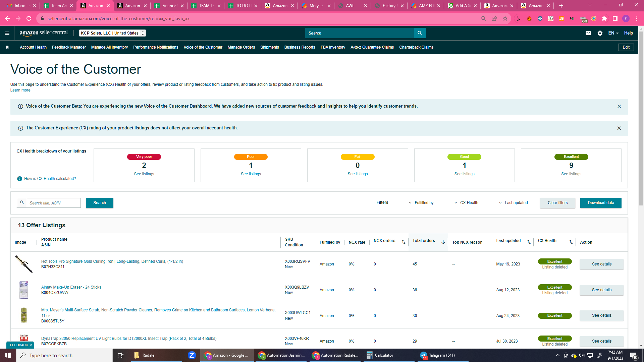Reload the current page

(29, 18)
